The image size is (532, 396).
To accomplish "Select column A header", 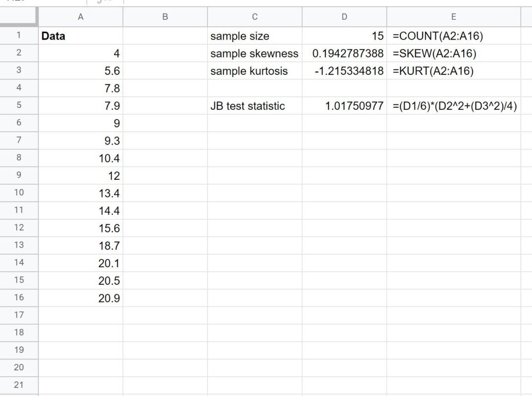I will (x=80, y=17).
